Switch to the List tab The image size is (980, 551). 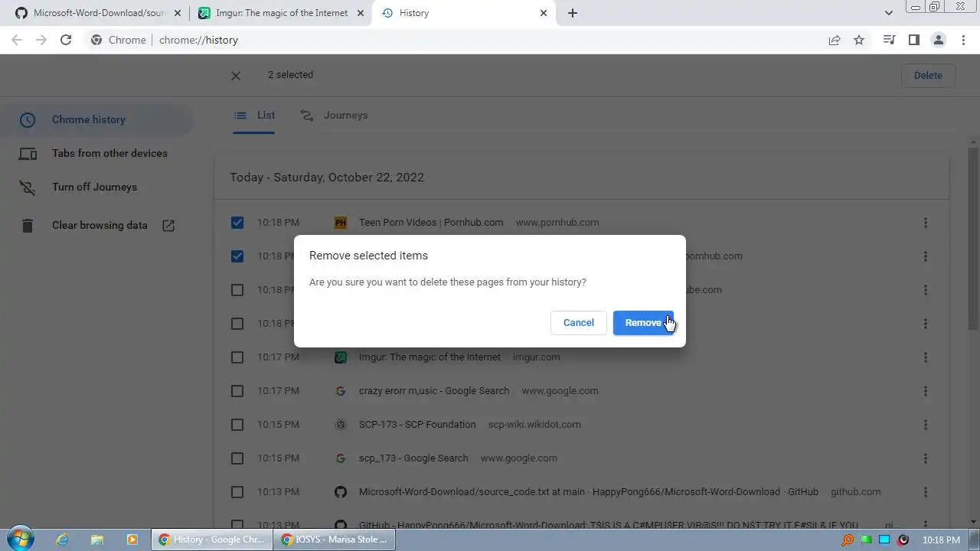click(254, 116)
